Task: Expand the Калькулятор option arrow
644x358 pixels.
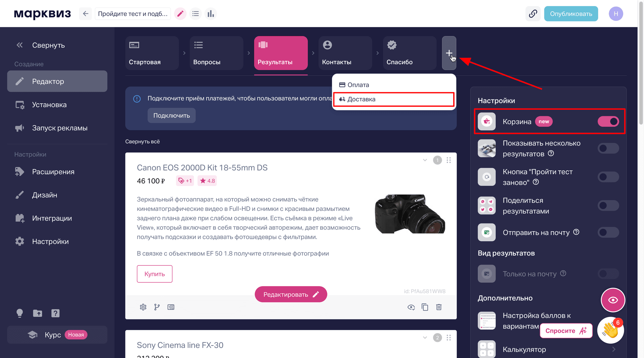Action: tap(613, 349)
